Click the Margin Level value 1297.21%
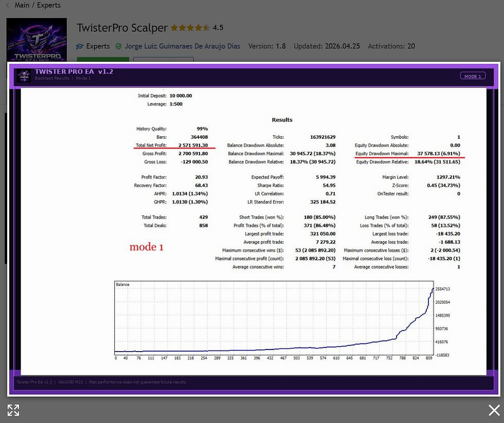The width and height of the screenshot is (504, 423). 448,177
